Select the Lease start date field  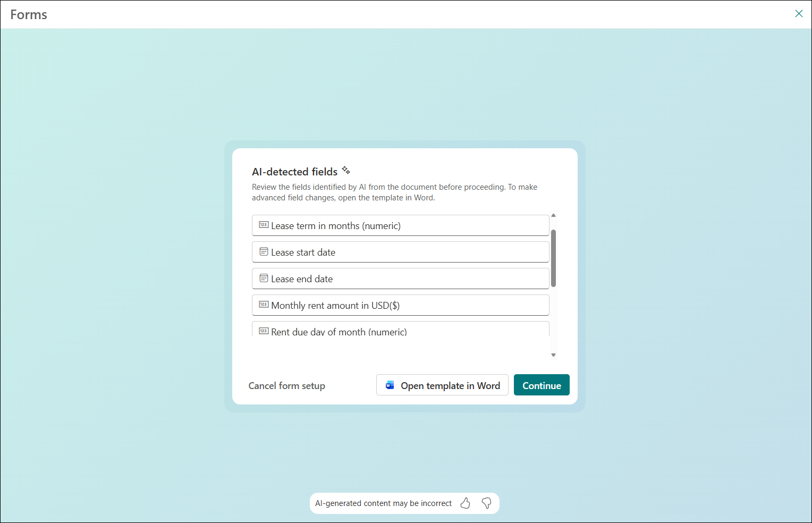click(x=401, y=252)
